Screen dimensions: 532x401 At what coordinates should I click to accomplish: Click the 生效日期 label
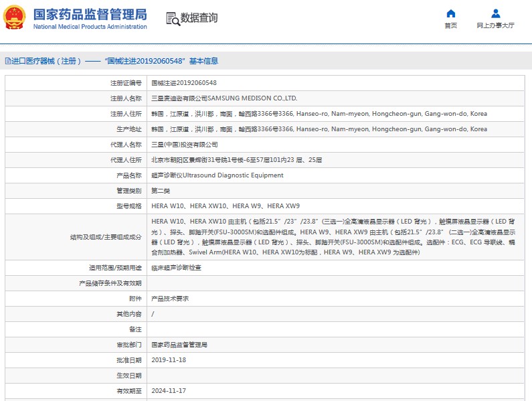129,376
